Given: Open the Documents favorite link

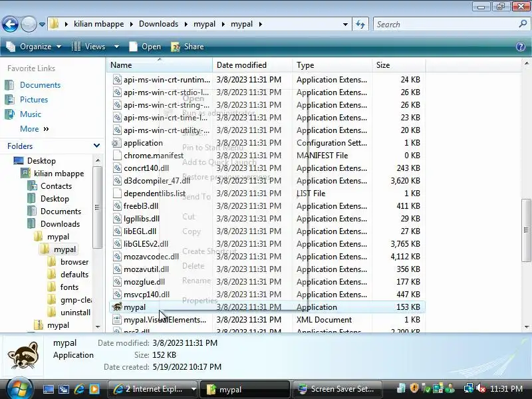Looking at the screenshot, I should 40,85.
